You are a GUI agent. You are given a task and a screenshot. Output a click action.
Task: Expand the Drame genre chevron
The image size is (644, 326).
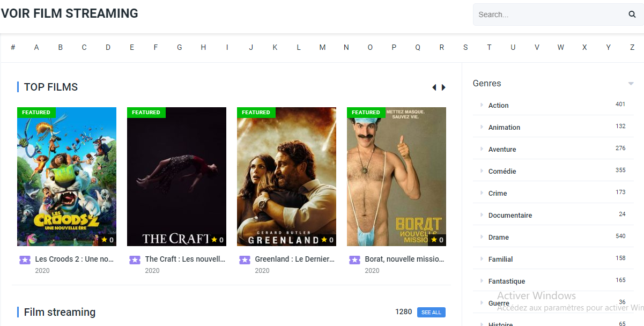[x=482, y=237]
